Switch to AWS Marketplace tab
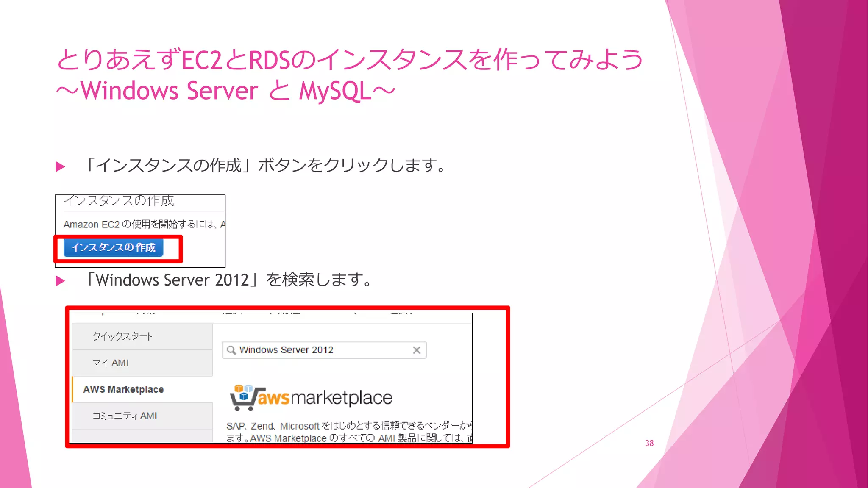Viewport: 868px width, 488px height. (x=142, y=389)
